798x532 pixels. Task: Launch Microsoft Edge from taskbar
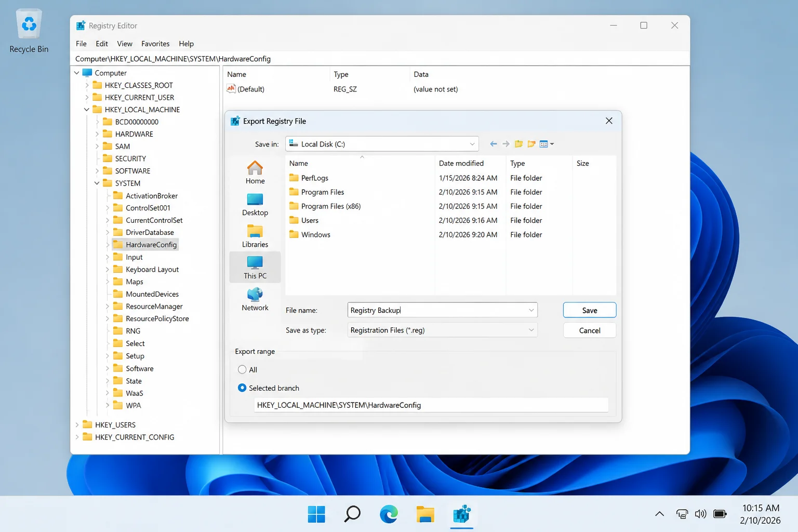389,514
